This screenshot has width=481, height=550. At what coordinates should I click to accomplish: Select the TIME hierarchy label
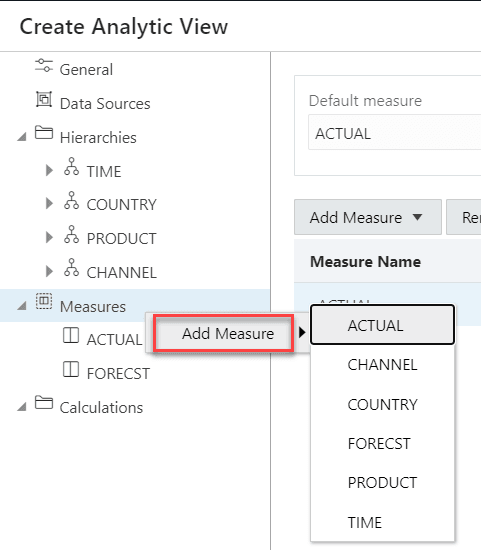[104, 171]
